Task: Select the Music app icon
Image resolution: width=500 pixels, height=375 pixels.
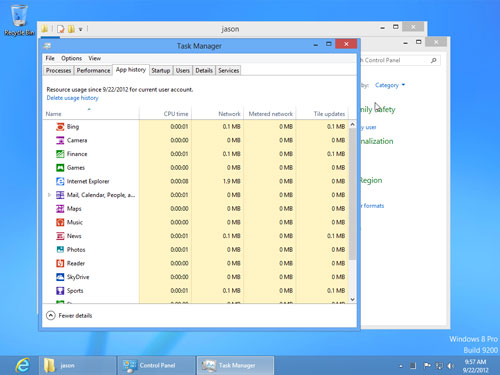Action: (60, 222)
